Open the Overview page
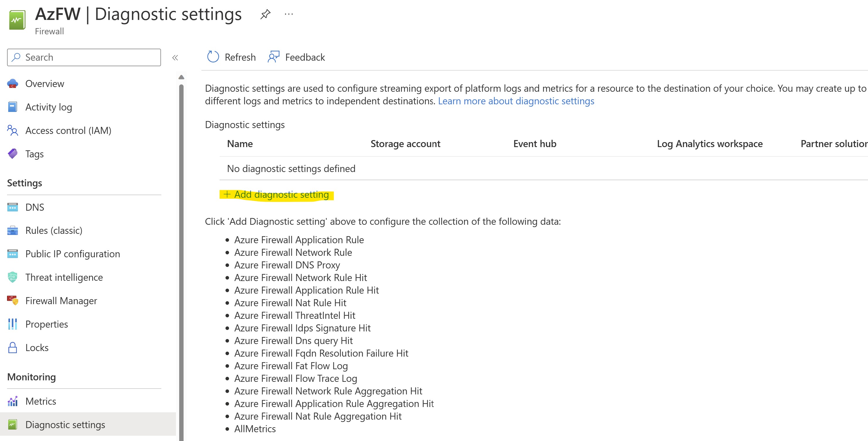The image size is (868, 441). pyautogui.click(x=45, y=84)
